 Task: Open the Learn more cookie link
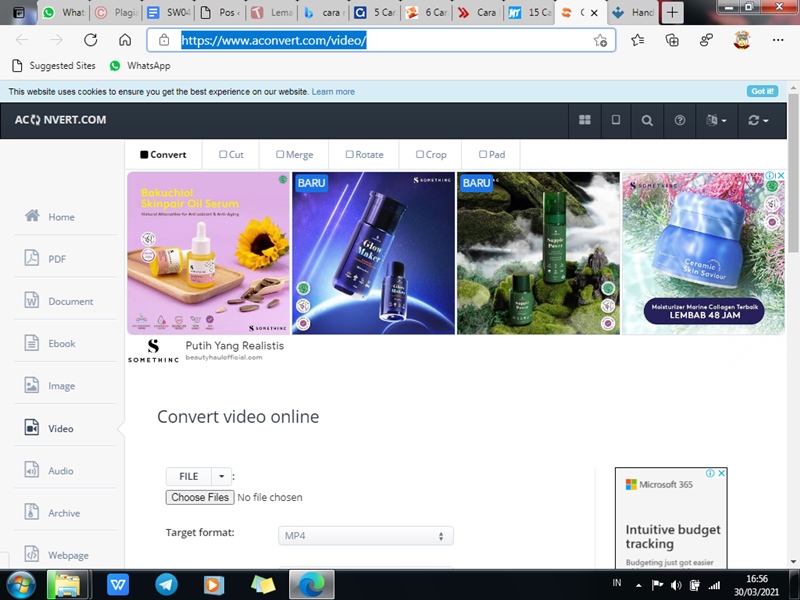coord(333,92)
